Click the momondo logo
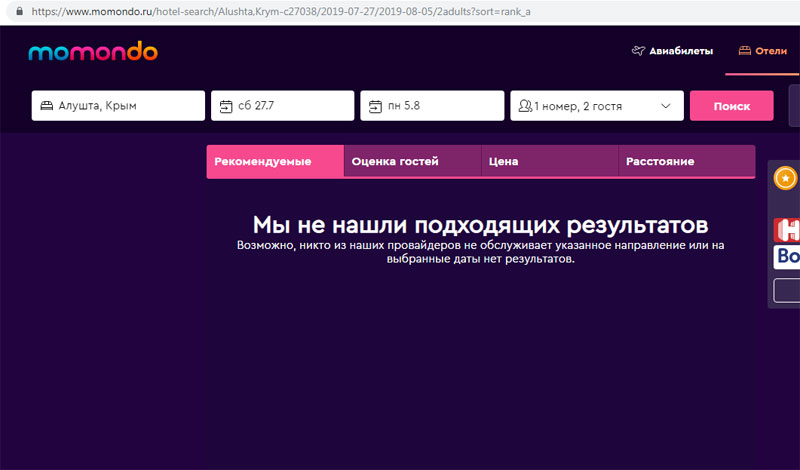This screenshot has width=800, height=470. [93, 51]
